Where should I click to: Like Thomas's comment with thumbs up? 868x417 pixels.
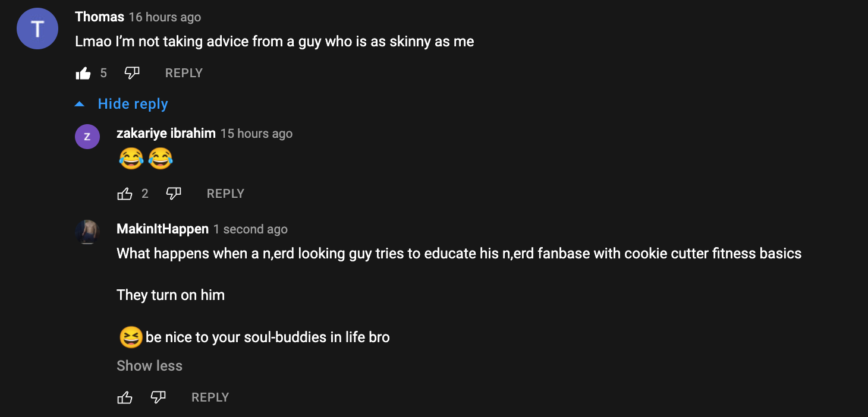(83, 73)
